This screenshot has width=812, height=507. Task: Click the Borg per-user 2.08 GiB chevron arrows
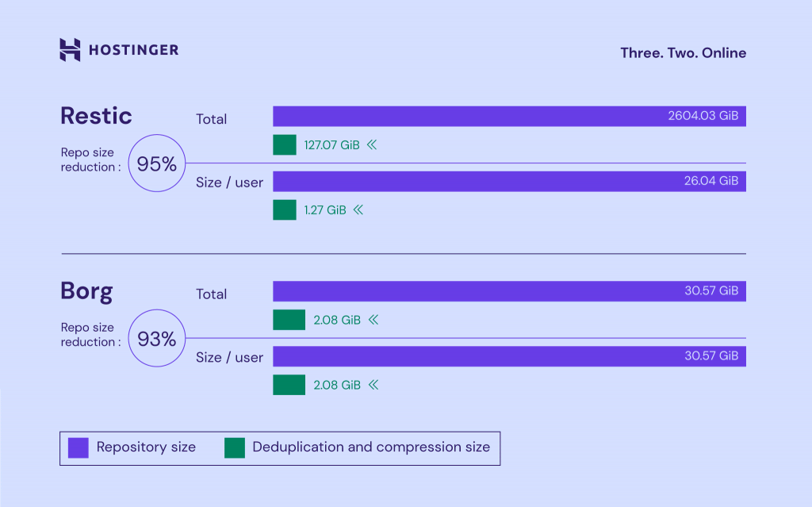(x=373, y=385)
